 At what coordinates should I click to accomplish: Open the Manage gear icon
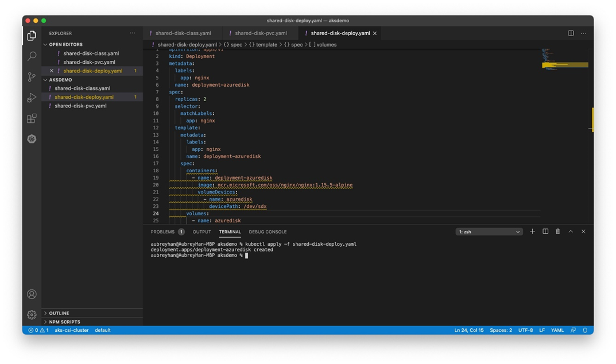32,315
